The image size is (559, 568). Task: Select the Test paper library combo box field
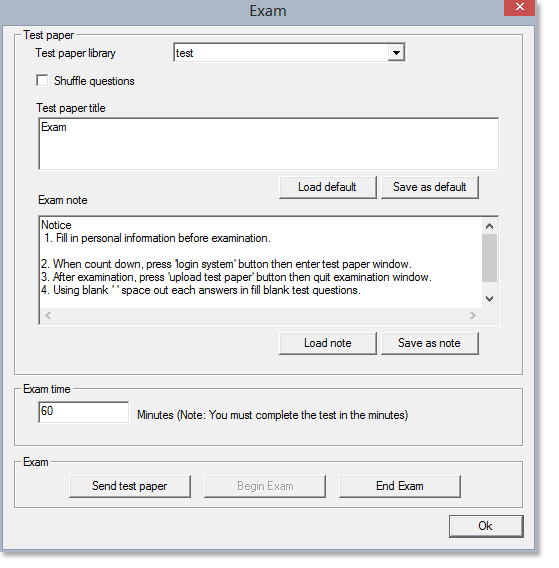click(289, 53)
